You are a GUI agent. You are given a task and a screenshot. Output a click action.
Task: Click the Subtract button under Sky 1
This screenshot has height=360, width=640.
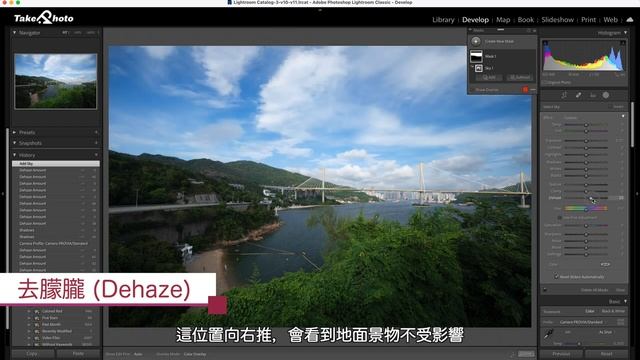(519, 77)
